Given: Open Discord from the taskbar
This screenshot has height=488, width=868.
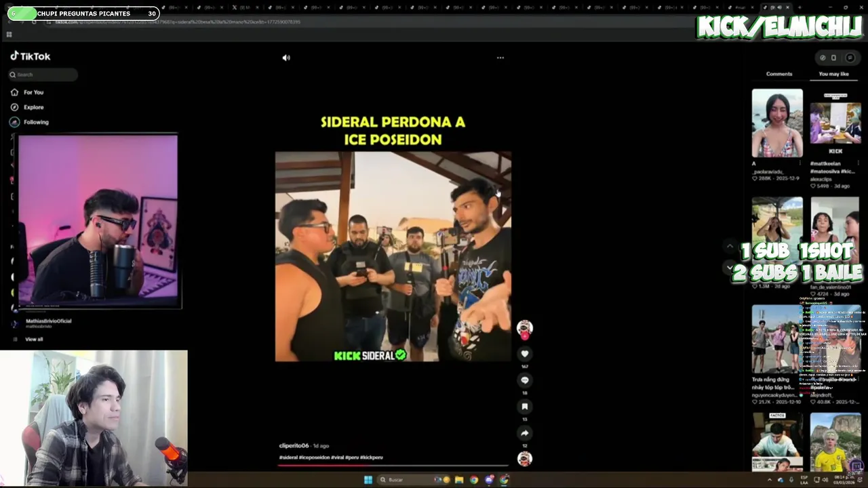Looking at the screenshot, I should coord(489,480).
